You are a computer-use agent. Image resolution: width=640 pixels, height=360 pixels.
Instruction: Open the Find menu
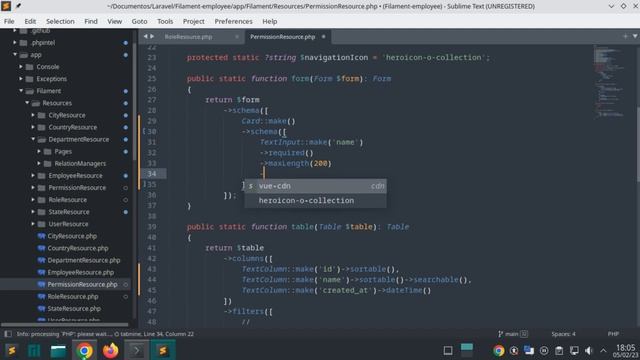tap(91, 21)
